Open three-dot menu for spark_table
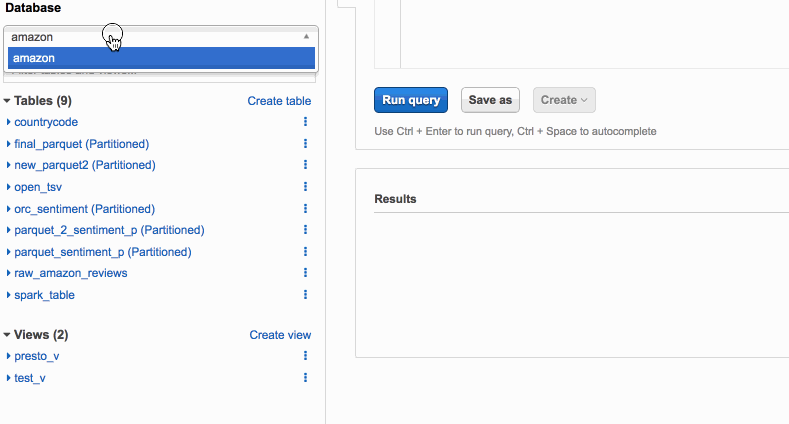The width and height of the screenshot is (789, 424). click(305, 295)
